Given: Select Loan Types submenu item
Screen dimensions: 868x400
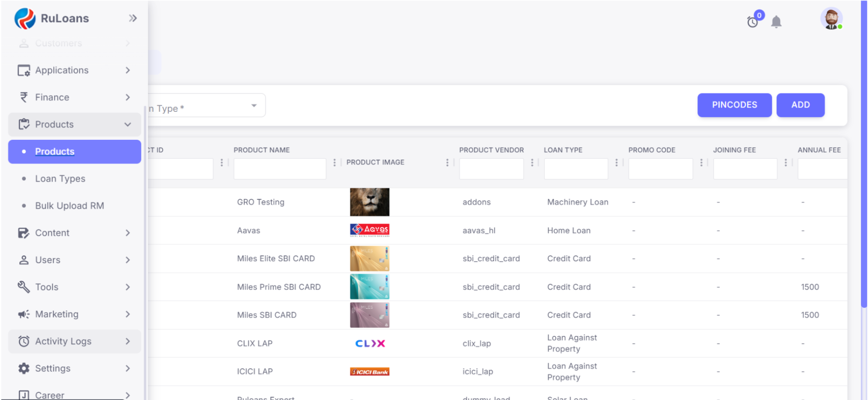Looking at the screenshot, I should 60,179.
